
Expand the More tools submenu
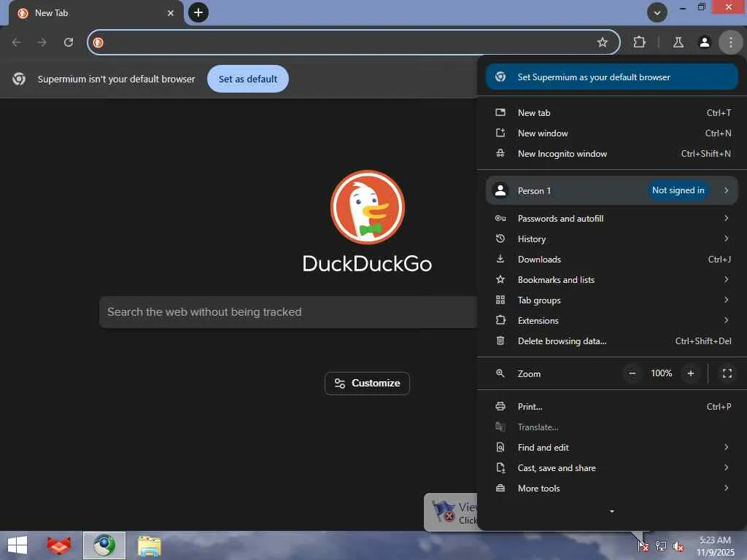click(612, 489)
